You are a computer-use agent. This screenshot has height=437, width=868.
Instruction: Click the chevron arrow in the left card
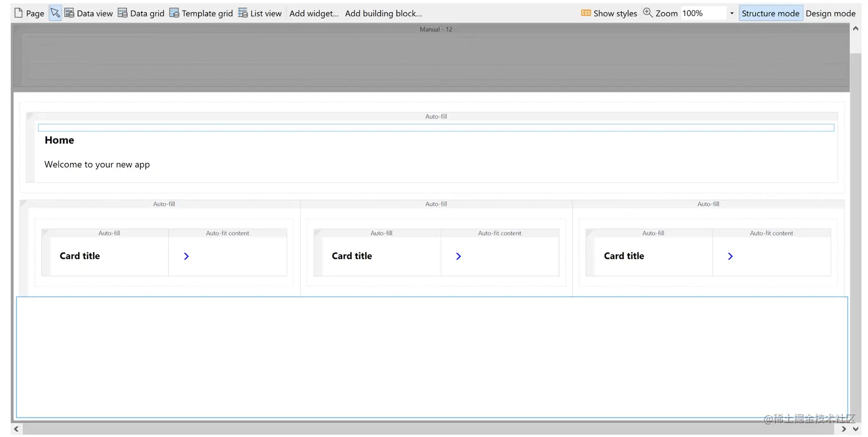click(186, 256)
